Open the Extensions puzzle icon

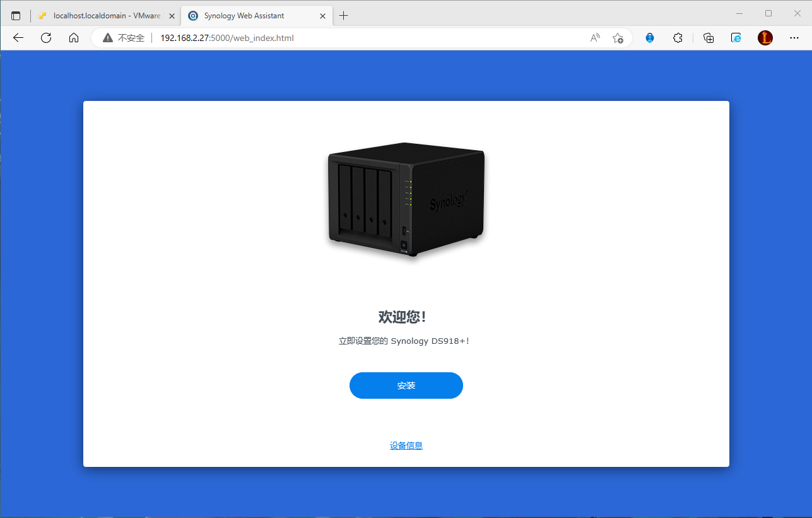point(678,38)
